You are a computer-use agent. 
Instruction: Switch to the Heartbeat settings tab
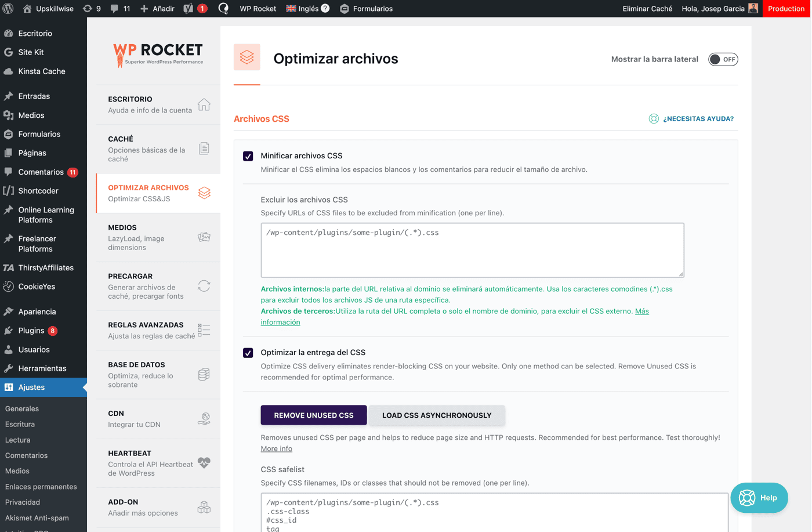coord(158,462)
